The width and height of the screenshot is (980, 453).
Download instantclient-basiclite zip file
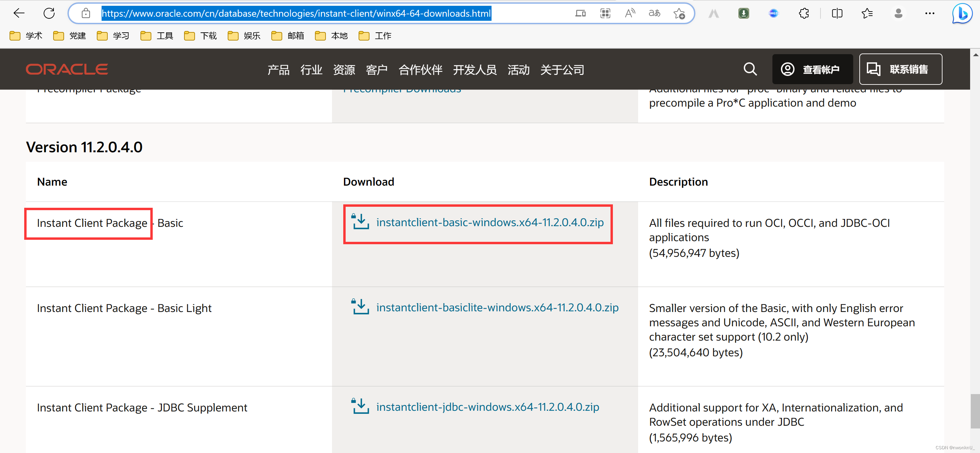[x=497, y=308]
